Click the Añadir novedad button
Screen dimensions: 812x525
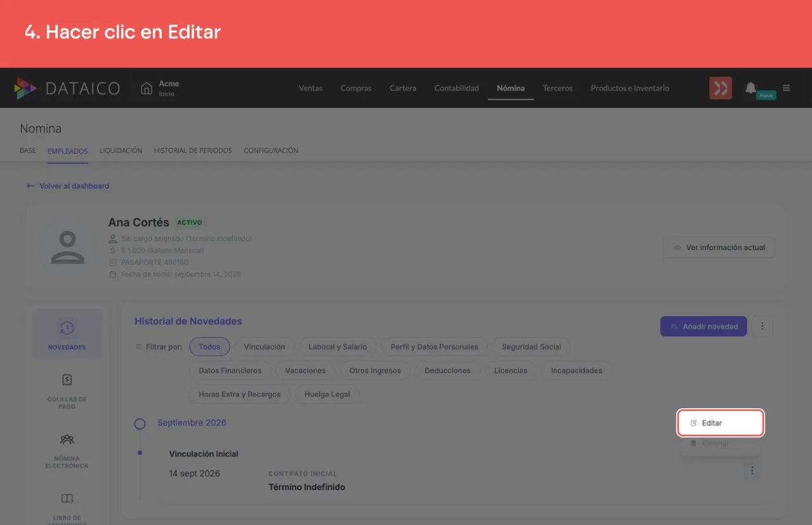pos(704,326)
